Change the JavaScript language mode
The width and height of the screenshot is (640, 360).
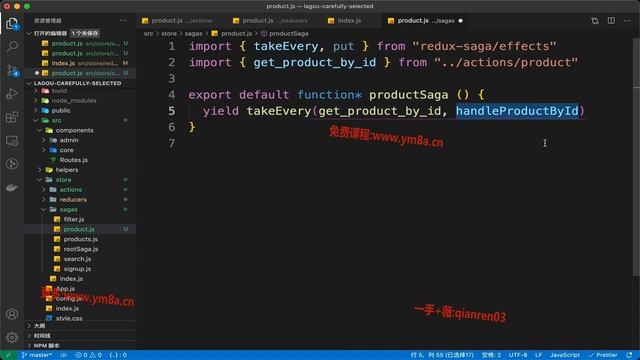pos(564,355)
